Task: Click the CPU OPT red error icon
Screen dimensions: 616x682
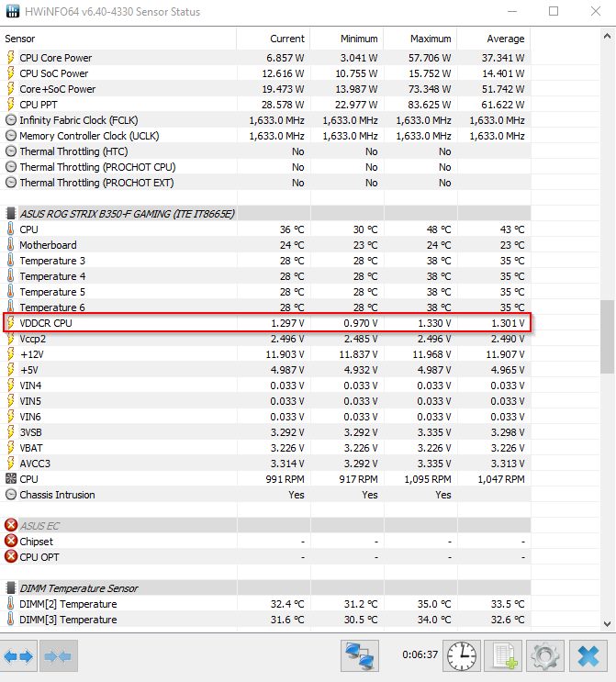Action: 11,557
